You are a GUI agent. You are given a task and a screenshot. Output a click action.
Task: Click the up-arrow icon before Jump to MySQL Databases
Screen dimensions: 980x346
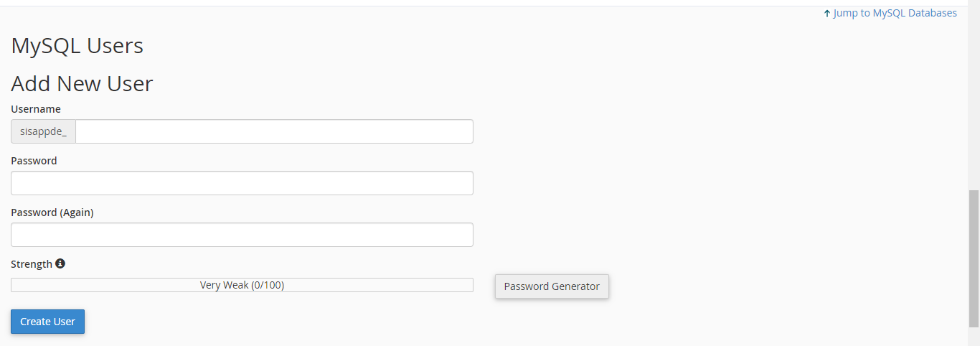(827, 13)
